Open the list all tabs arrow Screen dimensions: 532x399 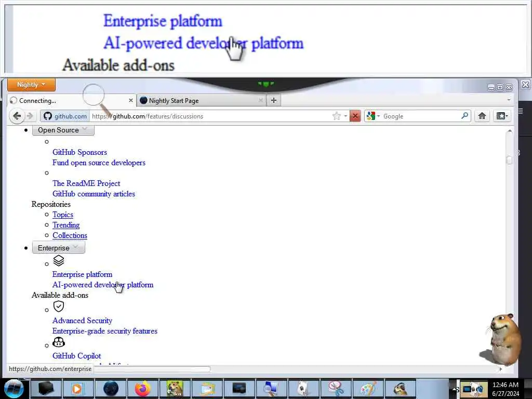tap(508, 100)
